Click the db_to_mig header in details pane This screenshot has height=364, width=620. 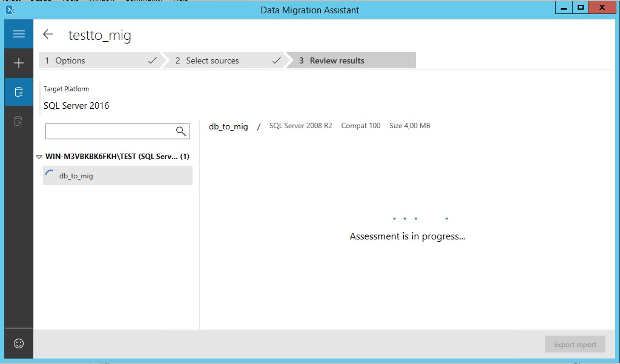(228, 127)
